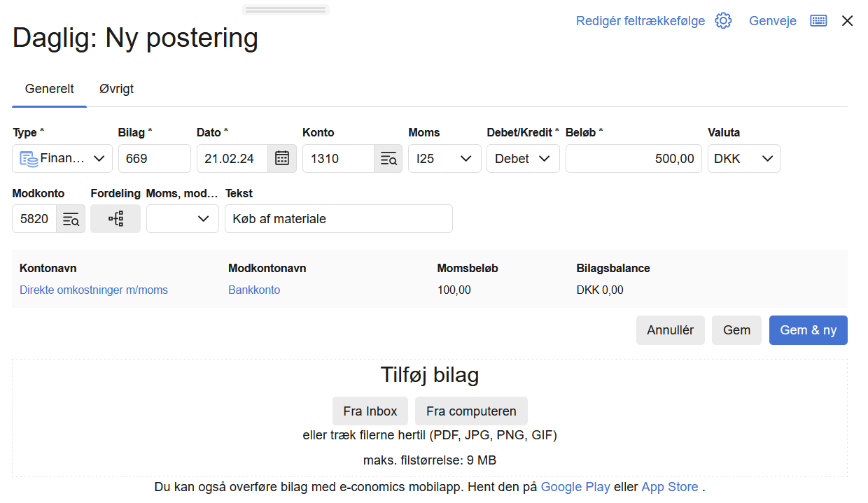Open the Moms I25 dropdown
The height and width of the screenshot is (503, 868).
point(444,158)
